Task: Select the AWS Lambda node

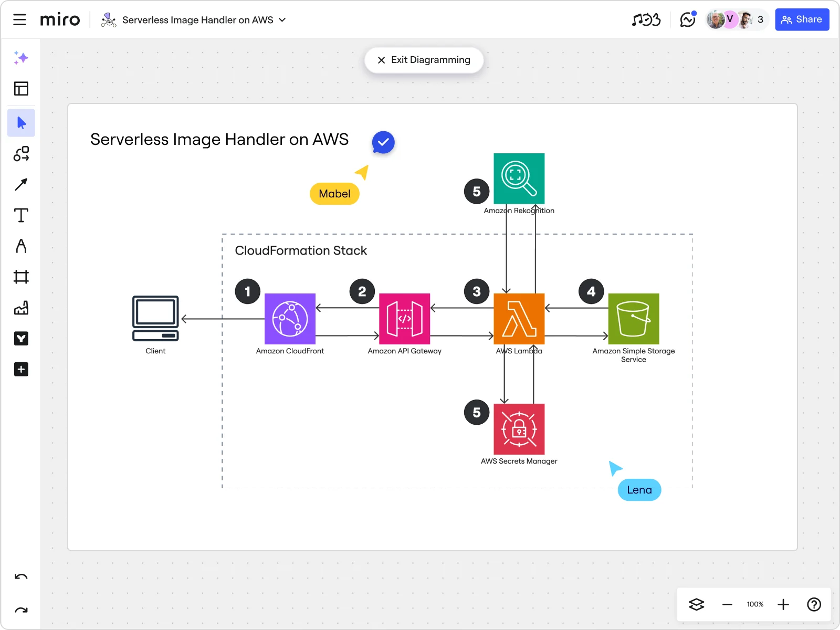Action: (519, 319)
